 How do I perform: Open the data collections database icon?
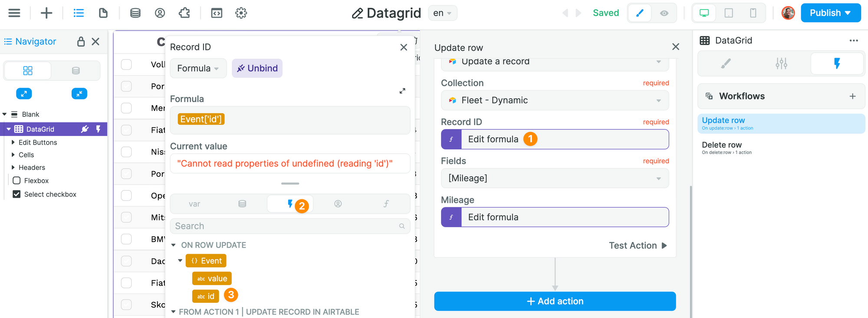[135, 13]
